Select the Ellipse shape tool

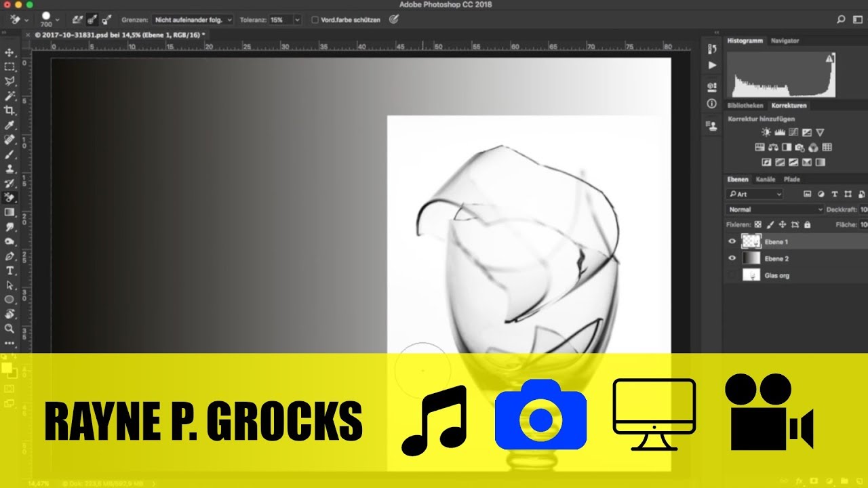(x=9, y=300)
